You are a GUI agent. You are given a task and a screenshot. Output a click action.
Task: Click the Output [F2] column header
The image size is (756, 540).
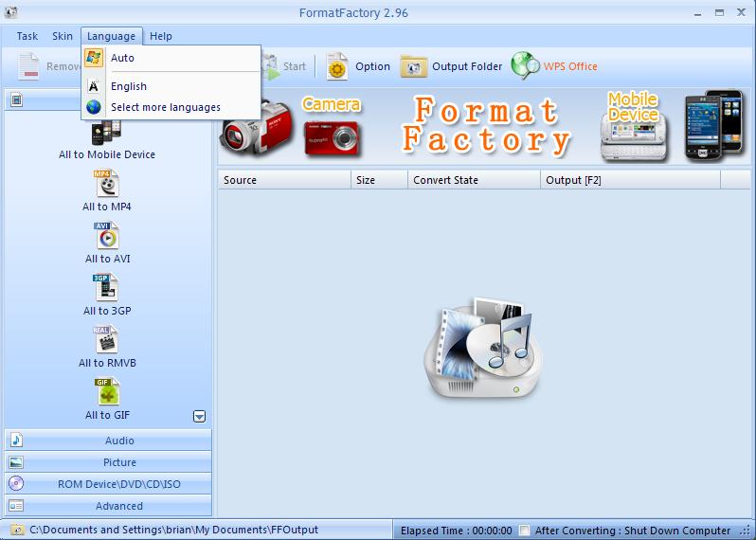pyautogui.click(x=630, y=180)
